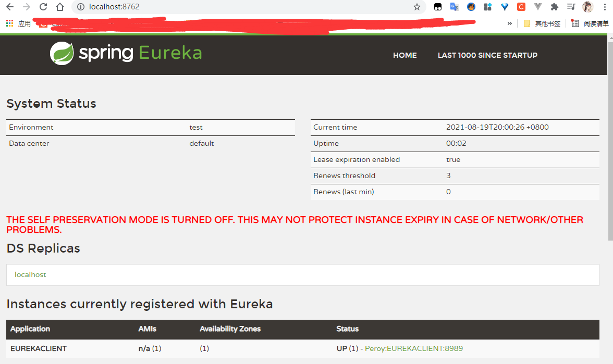Screen dimensions: 613x364
Task: Show hidden bookmarks with the double chevron
Action: (x=509, y=23)
